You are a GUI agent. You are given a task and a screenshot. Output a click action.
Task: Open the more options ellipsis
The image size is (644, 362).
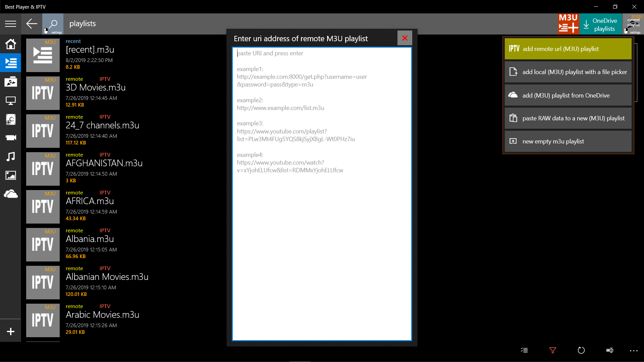634,351
